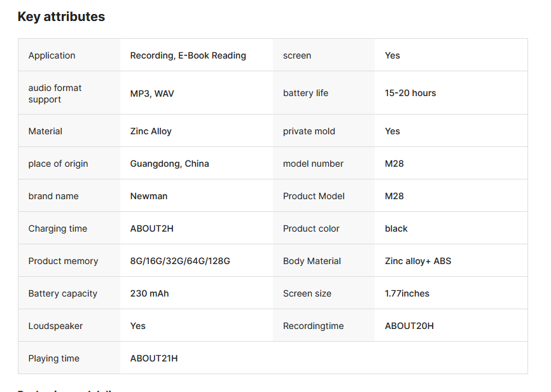Click the ABOUT2H charging time value
Image resolution: width=551 pixels, height=392 pixels.
pos(151,228)
